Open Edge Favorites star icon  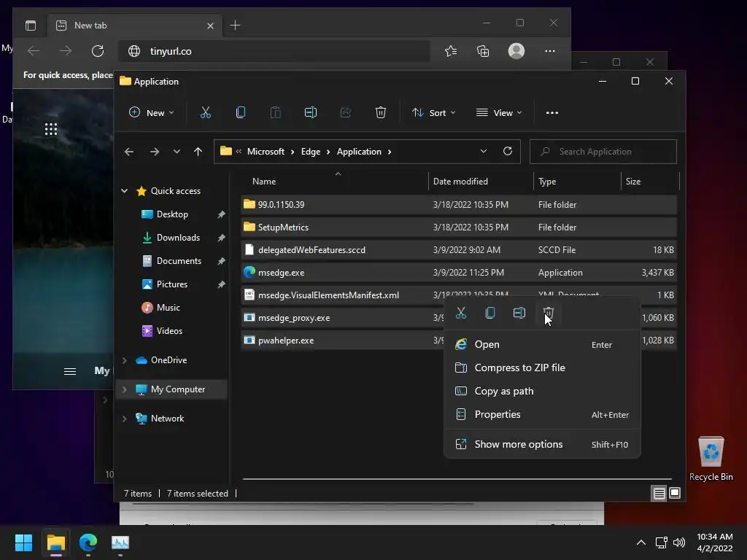tap(451, 51)
